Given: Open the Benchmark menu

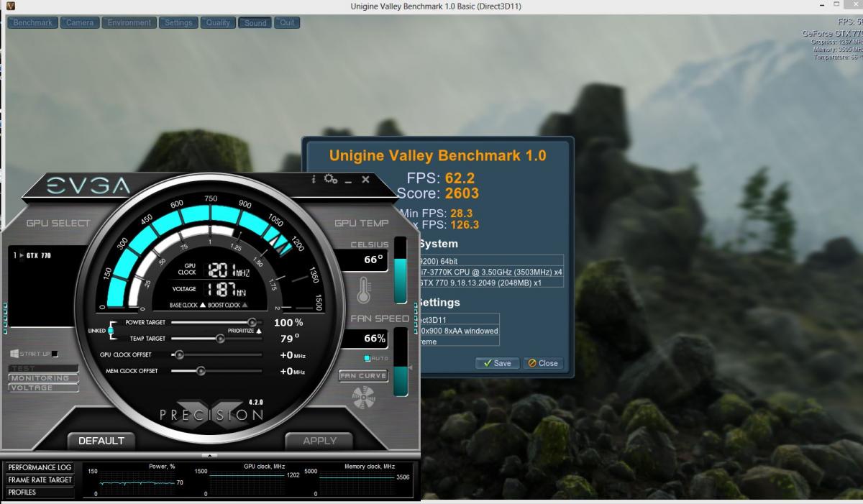Looking at the screenshot, I should (x=32, y=22).
